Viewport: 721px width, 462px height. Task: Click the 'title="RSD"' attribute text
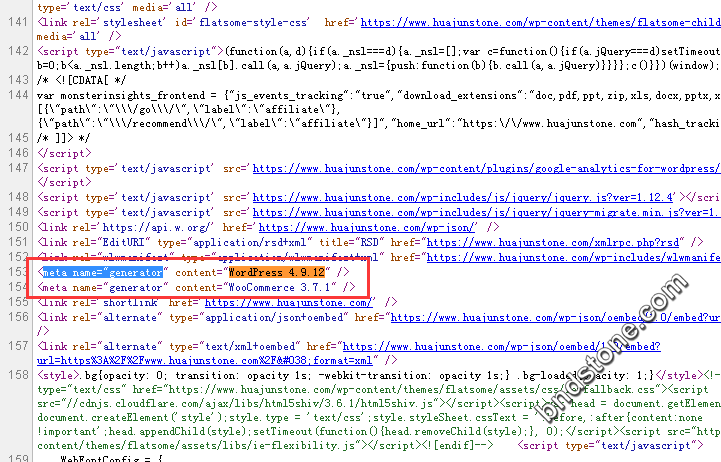point(351,242)
